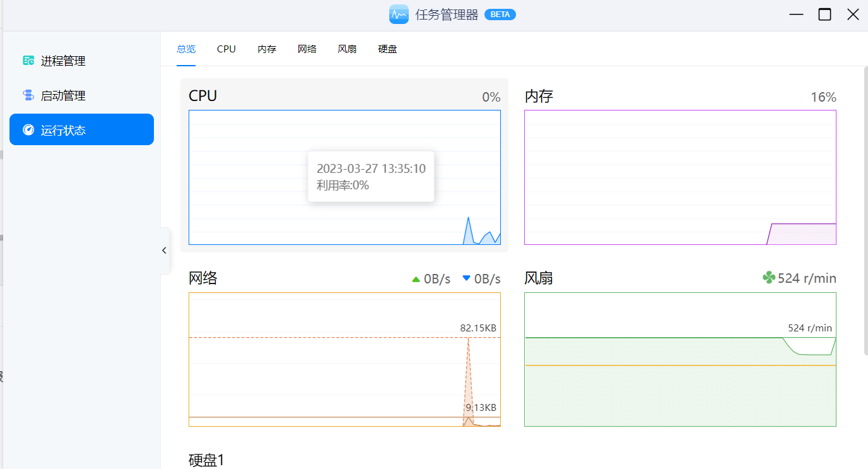Image resolution: width=868 pixels, height=469 pixels.
Task: Click the vertical scrollbar on the right
Action: (865, 211)
